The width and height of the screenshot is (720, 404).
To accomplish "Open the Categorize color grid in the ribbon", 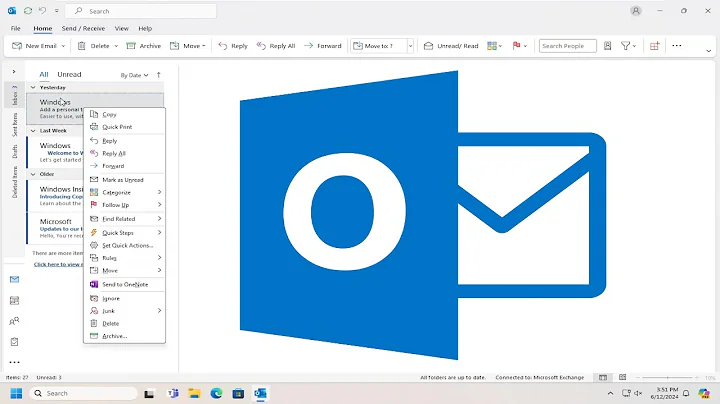I will coord(492,46).
